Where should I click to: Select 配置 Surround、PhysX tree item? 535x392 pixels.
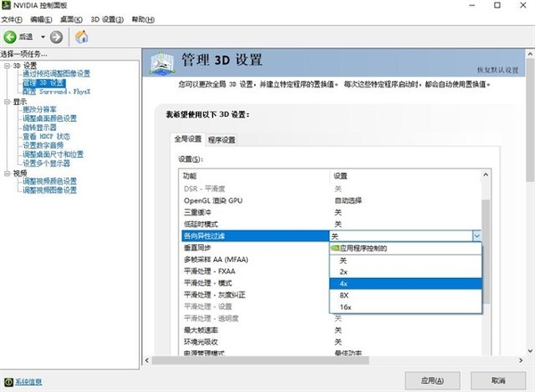[56, 92]
